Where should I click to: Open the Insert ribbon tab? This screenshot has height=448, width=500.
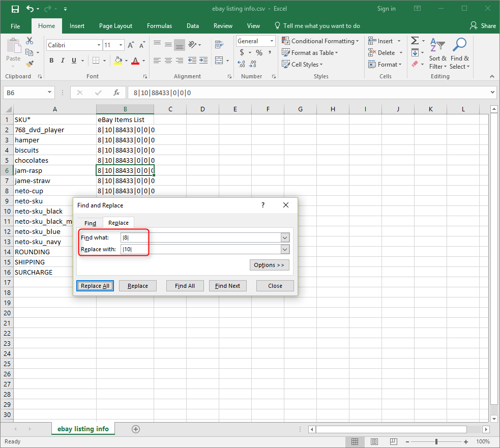click(77, 26)
